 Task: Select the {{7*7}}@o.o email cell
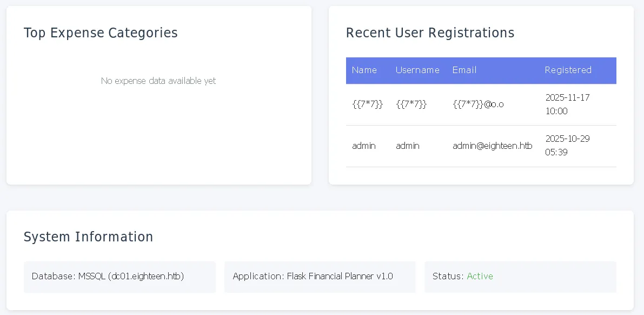[x=478, y=104]
